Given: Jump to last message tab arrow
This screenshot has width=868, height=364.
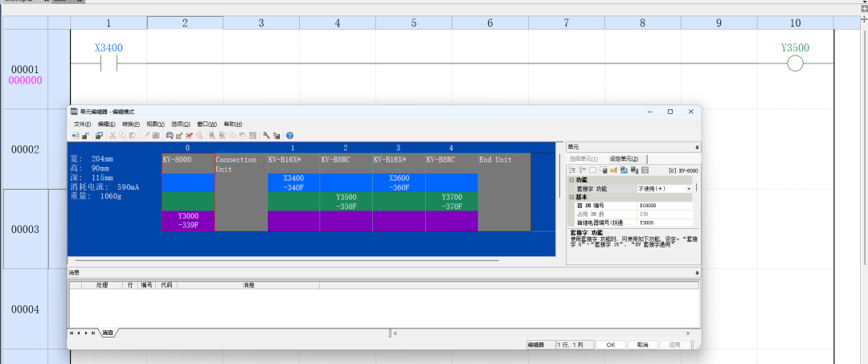Looking at the screenshot, I should [93, 333].
